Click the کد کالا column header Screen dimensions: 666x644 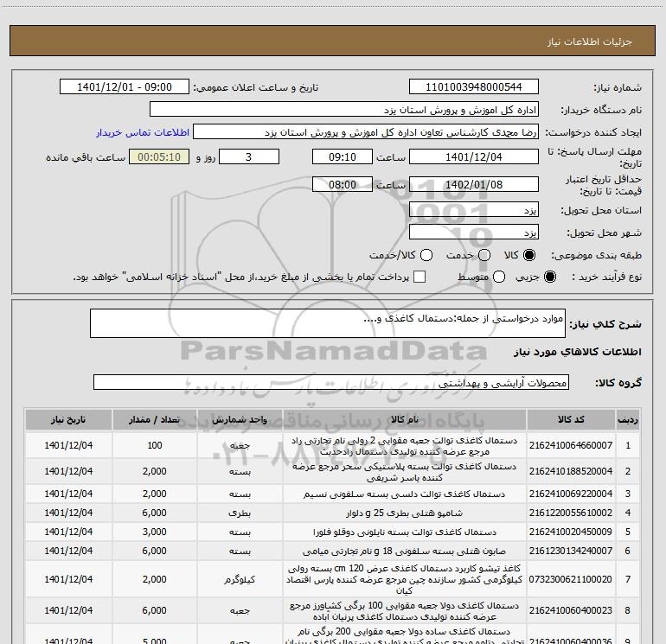[x=571, y=419]
